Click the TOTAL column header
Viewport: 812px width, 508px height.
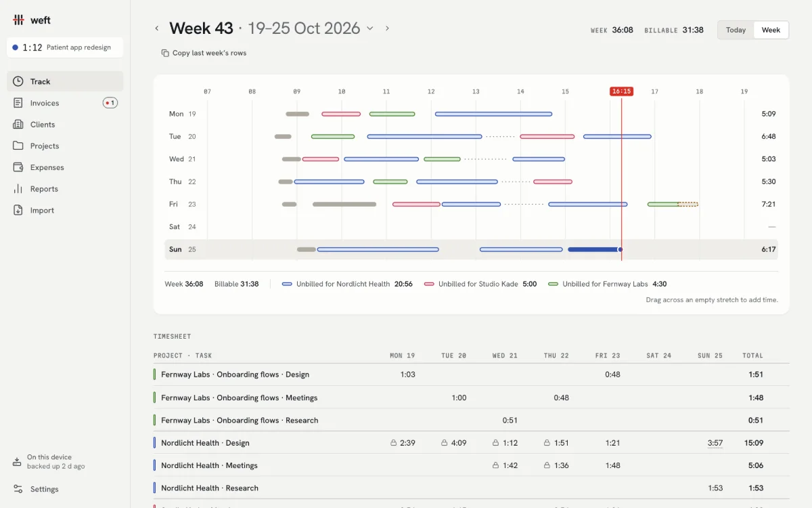(x=752, y=356)
